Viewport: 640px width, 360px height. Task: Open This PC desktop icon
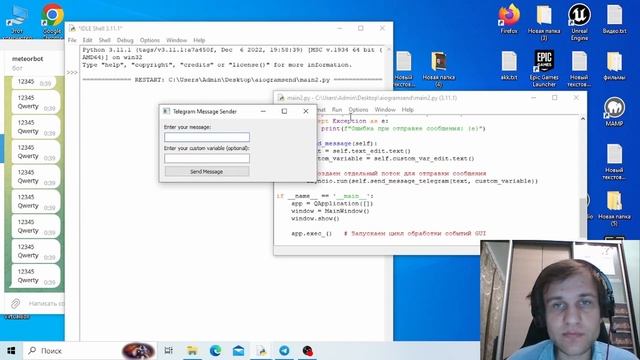17,21
